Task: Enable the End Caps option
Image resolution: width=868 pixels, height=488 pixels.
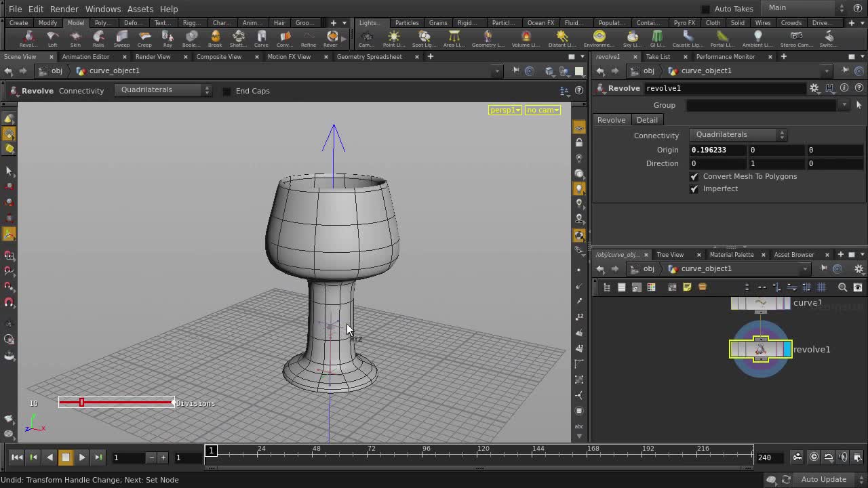Action: (226, 90)
